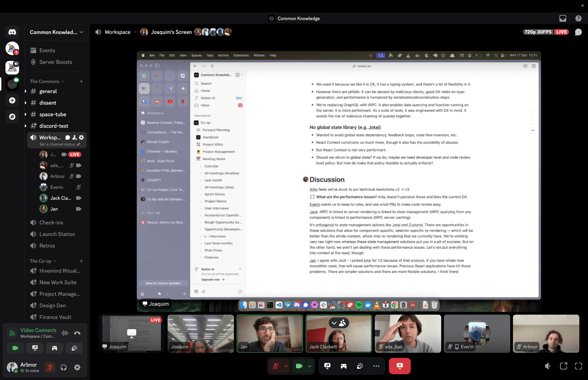Open the microphone device options arrow

286,366
